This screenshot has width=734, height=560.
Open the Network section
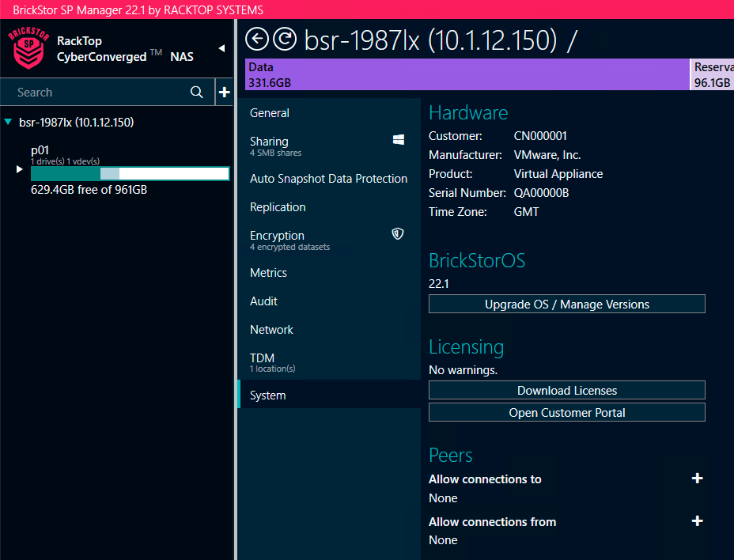pos(329,330)
